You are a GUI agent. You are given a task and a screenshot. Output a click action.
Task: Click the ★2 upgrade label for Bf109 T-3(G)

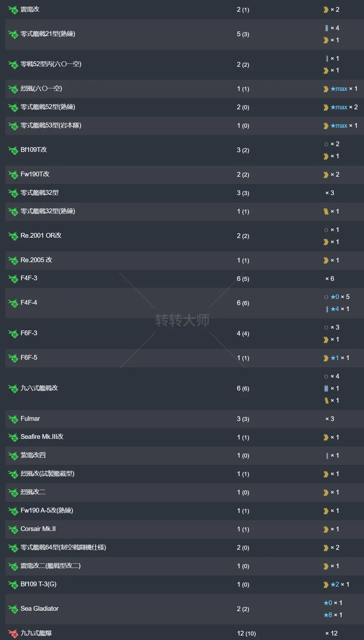335,584
